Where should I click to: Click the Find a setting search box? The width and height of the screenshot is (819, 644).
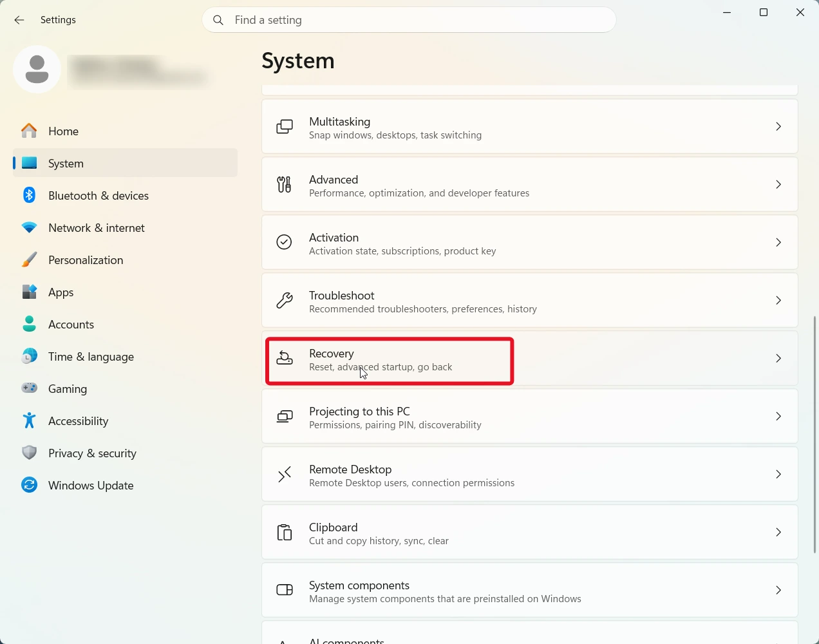(409, 20)
